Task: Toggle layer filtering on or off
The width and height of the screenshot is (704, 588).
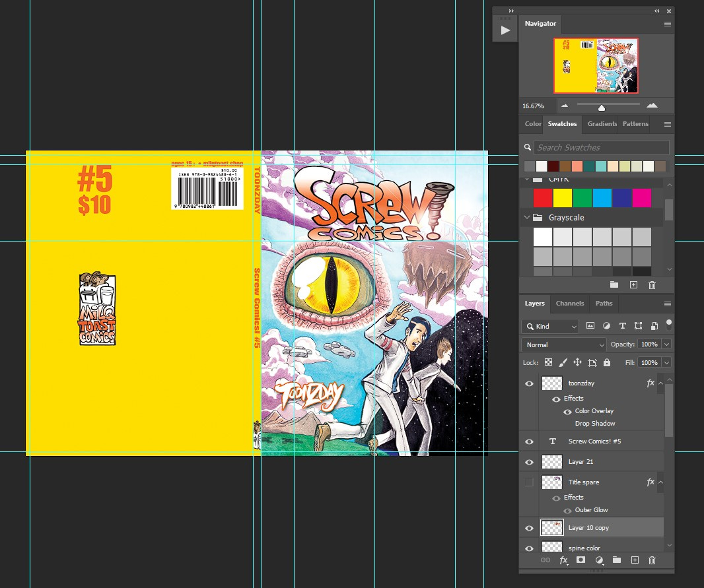Action: [x=669, y=325]
